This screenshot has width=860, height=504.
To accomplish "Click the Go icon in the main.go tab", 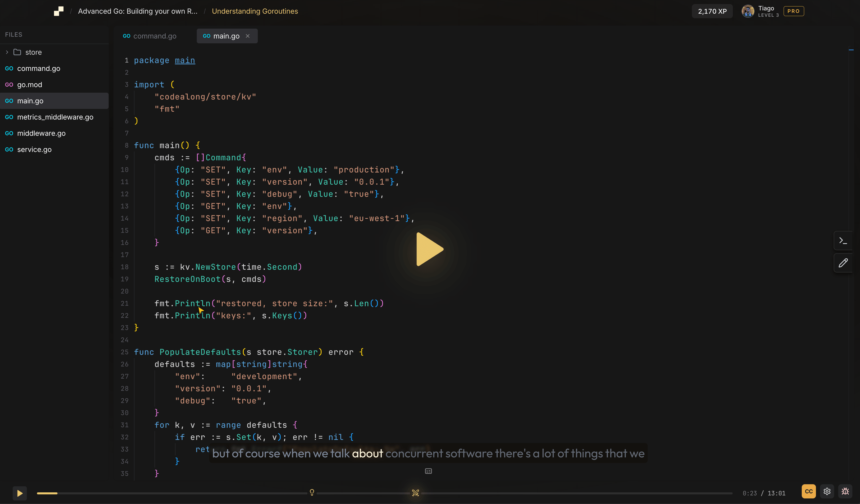I will pyautogui.click(x=206, y=36).
